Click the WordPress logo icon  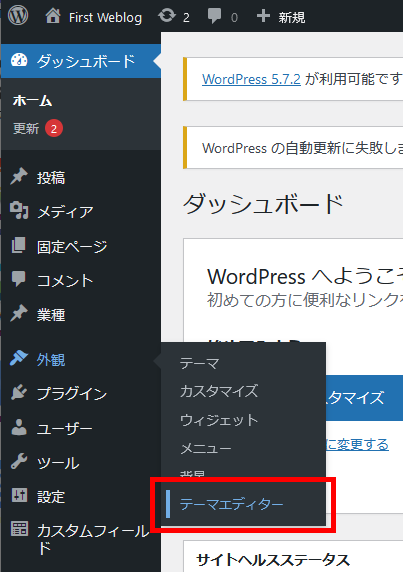[x=18, y=16]
